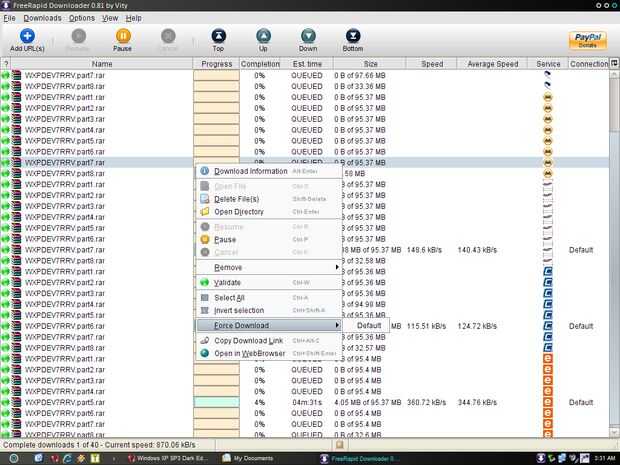
Task: Click the rar file icon of the 33.36 MB row
Action: (x=17, y=86)
